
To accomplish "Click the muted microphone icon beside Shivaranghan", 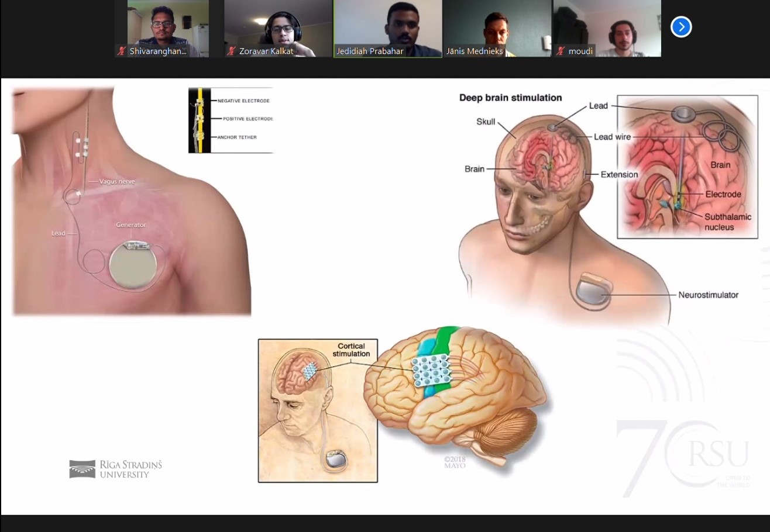I will click(x=121, y=51).
